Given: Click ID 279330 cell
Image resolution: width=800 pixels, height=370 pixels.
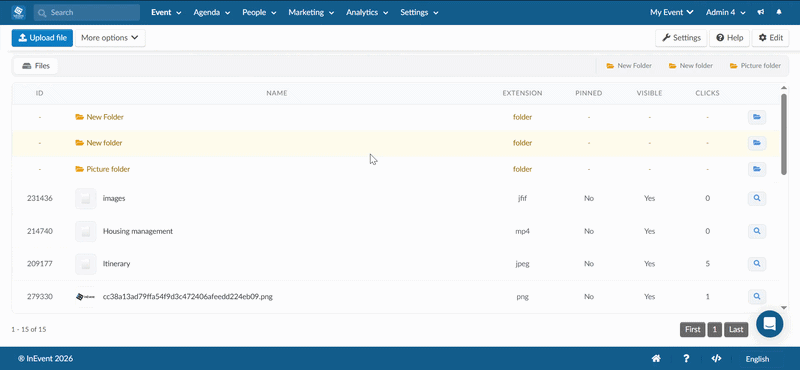Looking at the screenshot, I should click(40, 297).
